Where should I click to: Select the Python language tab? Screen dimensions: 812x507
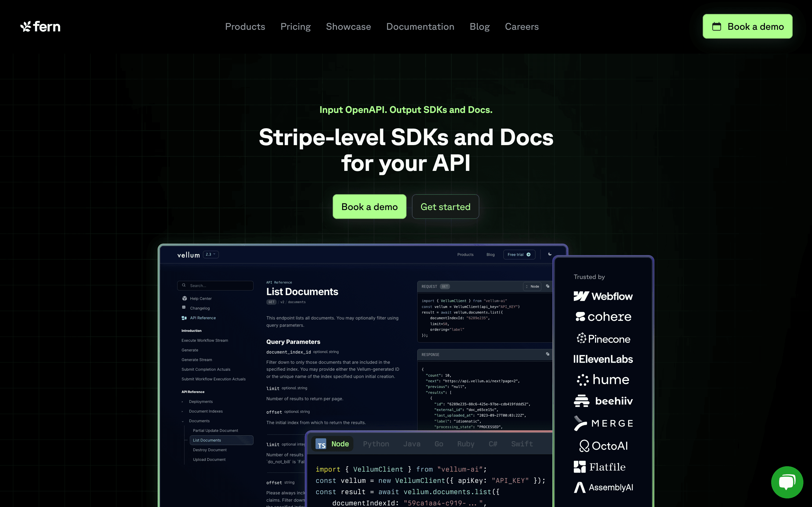click(375, 444)
